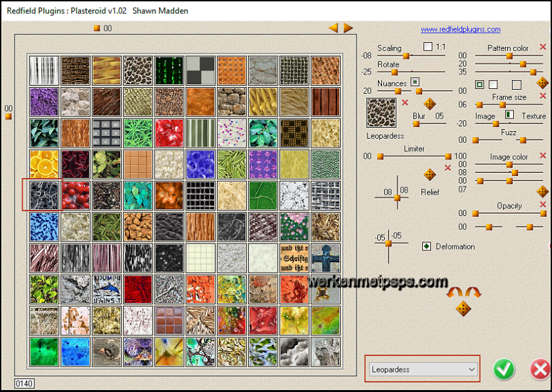Reset Pattern color with the red X

(542, 47)
